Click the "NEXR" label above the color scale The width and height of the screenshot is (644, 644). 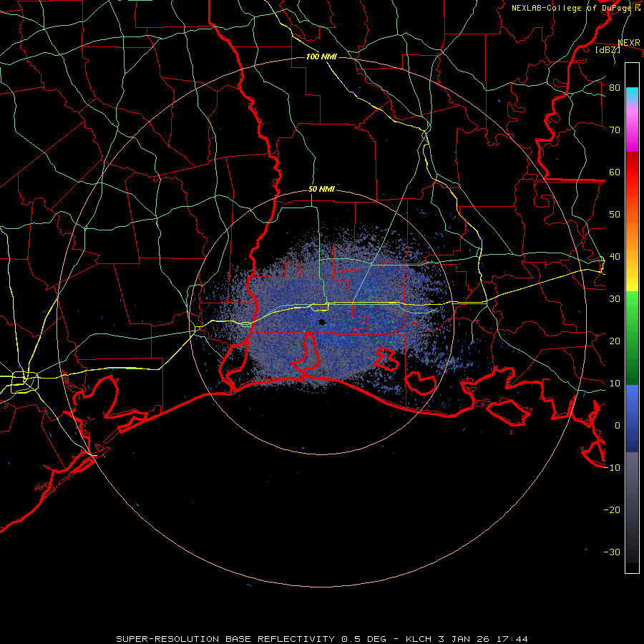click(629, 43)
